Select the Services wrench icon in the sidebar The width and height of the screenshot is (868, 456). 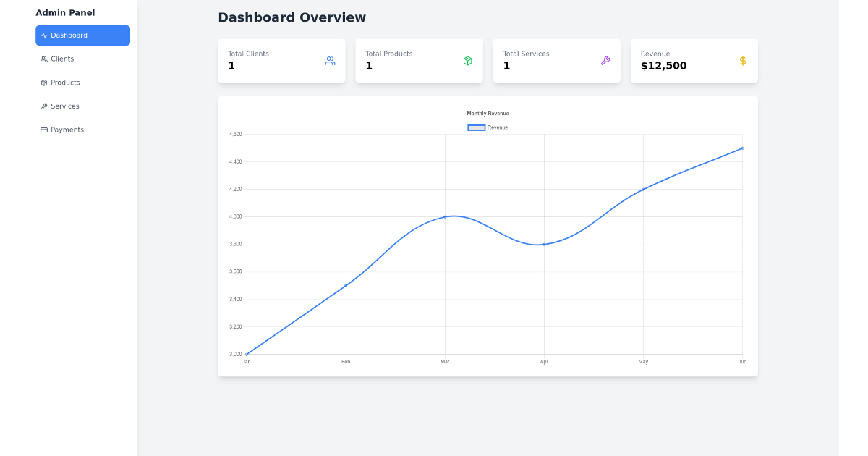click(x=43, y=106)
